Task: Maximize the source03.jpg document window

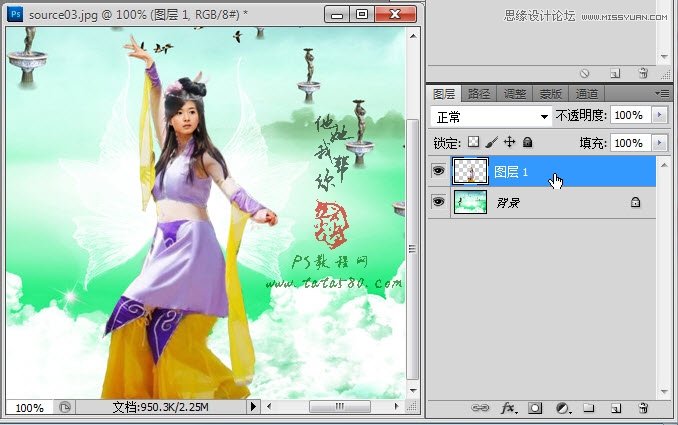Action: (x=362, y=14)
